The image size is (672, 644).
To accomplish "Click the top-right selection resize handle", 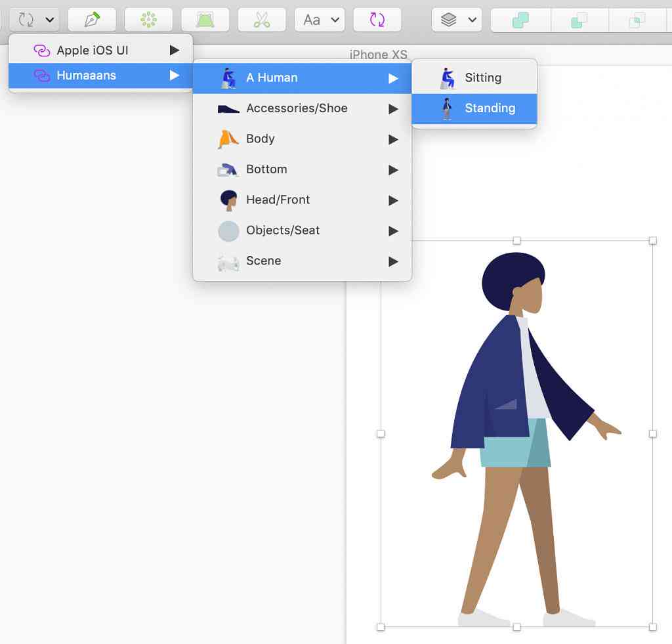I will [x=652, y=240].
